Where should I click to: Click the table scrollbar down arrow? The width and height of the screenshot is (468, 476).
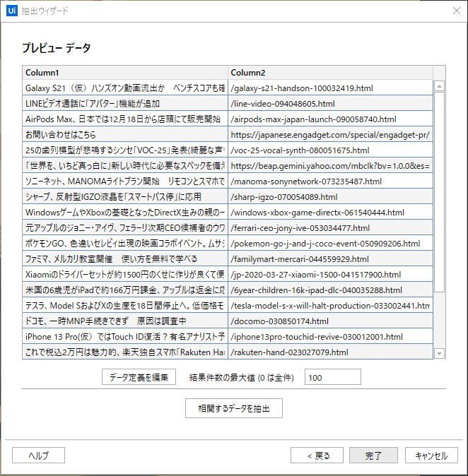pos(439,353)
